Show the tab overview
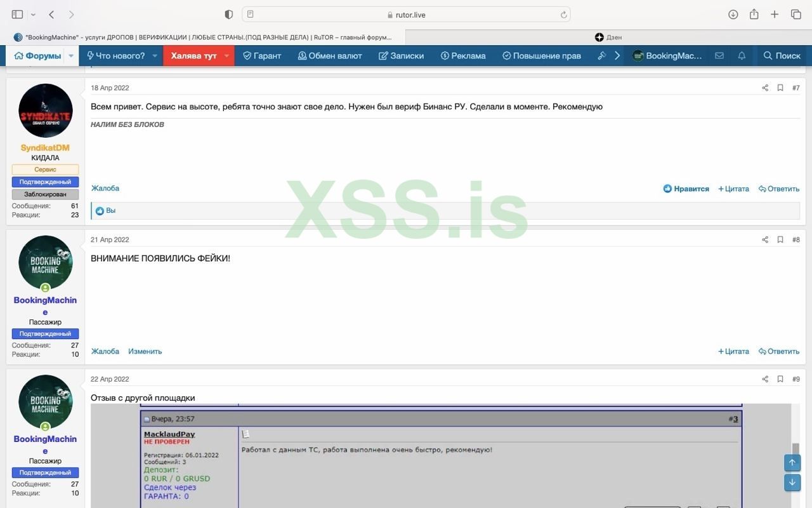This screenshot has width=812, height=508. pos(796,14)
